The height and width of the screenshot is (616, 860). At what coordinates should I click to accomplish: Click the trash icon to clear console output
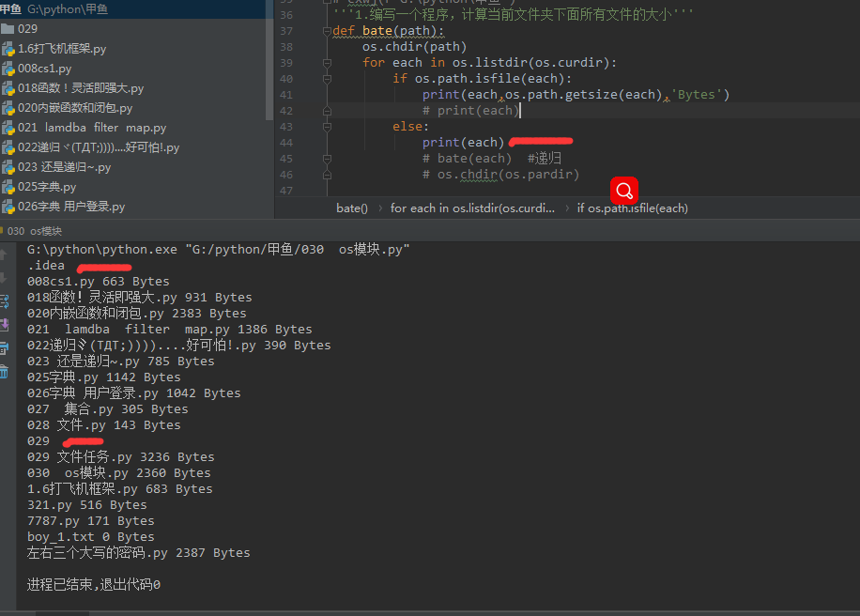[5, 373]
